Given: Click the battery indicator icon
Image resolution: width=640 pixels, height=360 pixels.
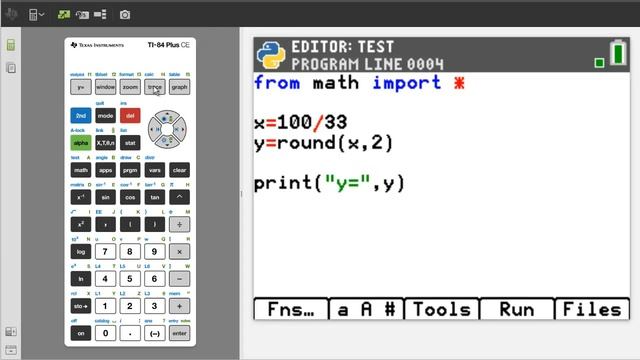Looking at the screenshot, I should (618, 53).
